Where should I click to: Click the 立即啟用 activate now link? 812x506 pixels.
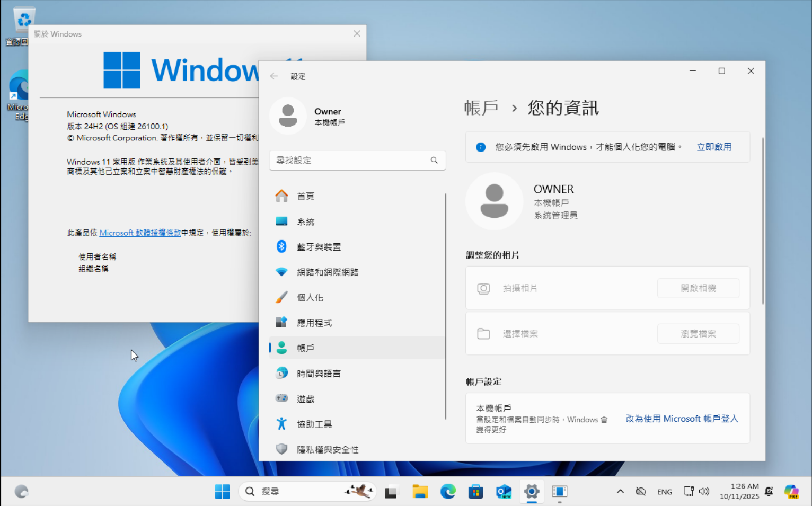(713, 147)
